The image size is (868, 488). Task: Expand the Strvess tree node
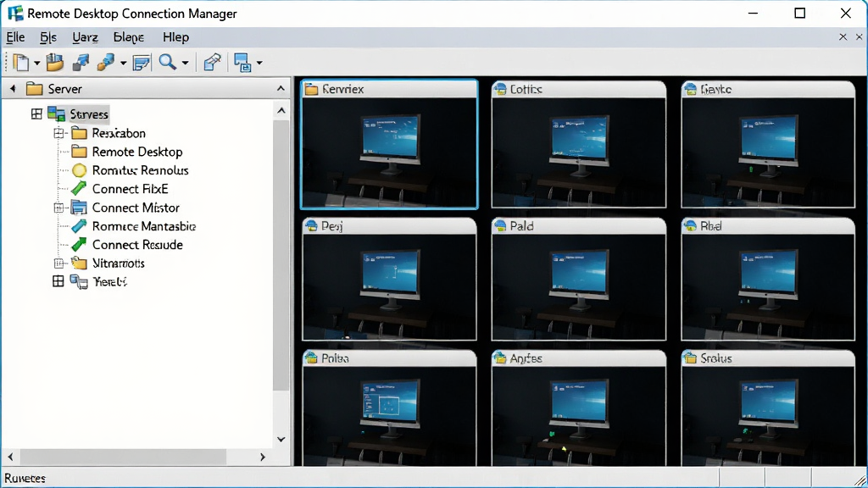[36, 114]
